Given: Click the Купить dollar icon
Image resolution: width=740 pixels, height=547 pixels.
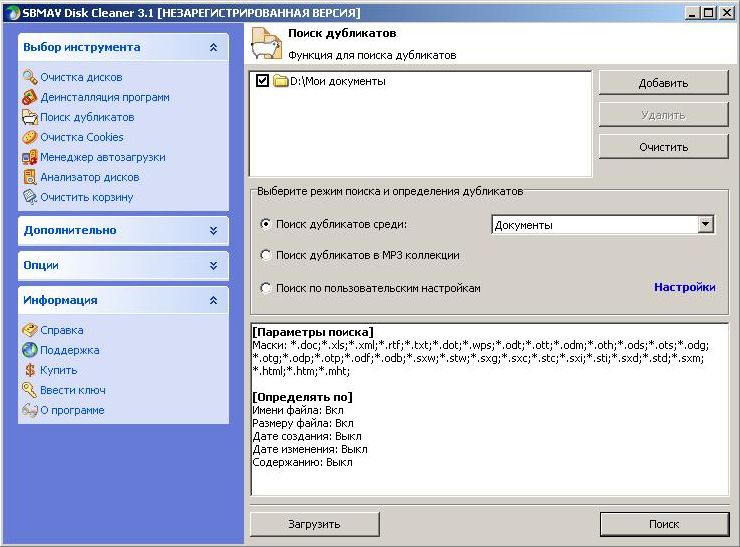Looking at the screenshot, I should coord(30,370).
